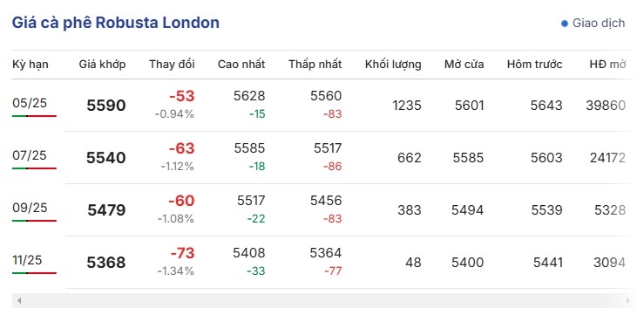
Task: Click the Giao dịch label
Action: point(599,24)
